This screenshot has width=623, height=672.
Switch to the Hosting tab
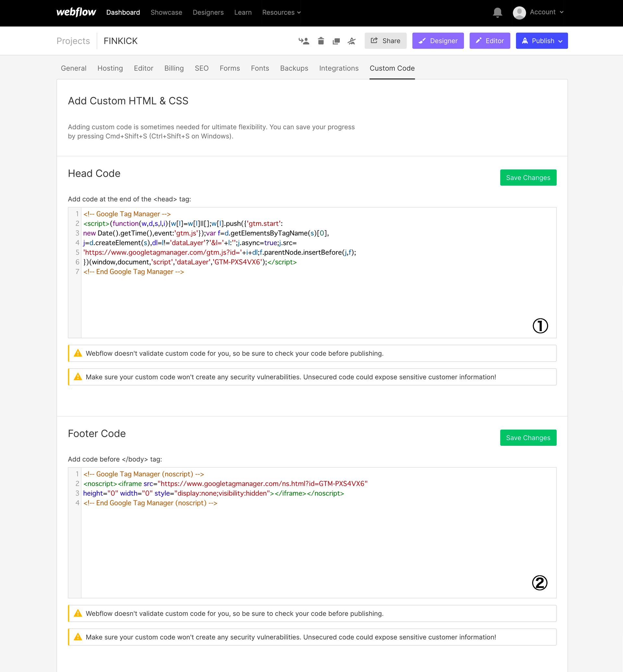(x=110, y=68)
